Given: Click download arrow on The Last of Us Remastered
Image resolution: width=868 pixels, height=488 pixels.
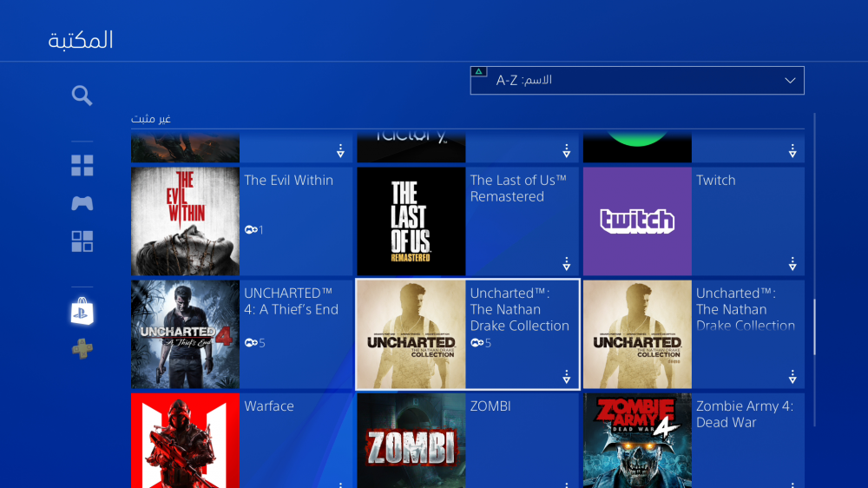Looking at the screenshot, I should pos(566,264).
